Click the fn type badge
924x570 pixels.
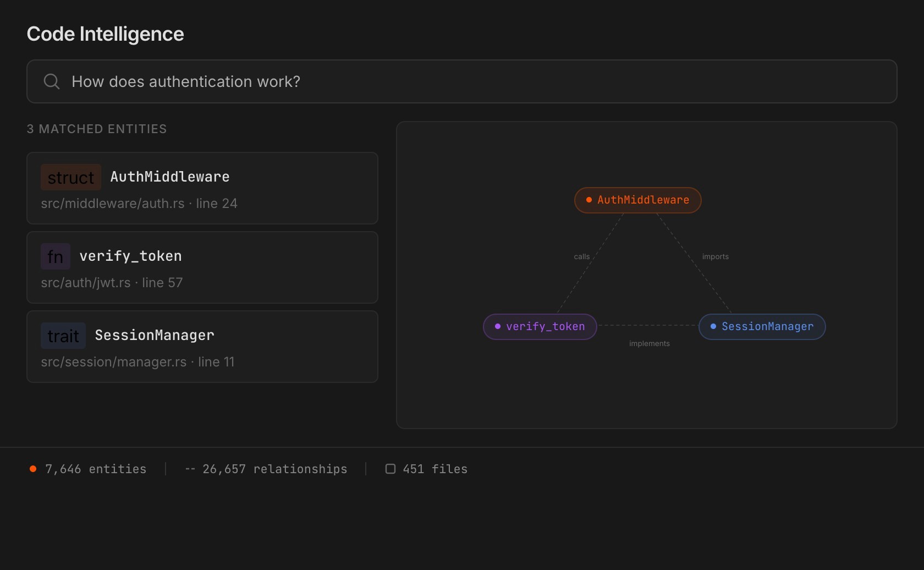pos(56,256)
